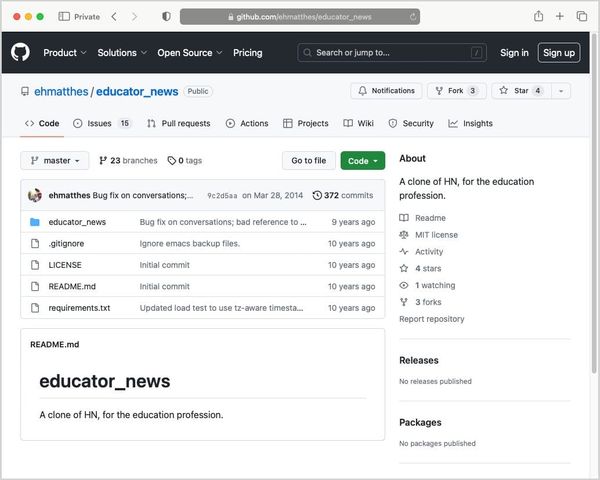Toggle the Safari sidebar icon

pos(64,16)
